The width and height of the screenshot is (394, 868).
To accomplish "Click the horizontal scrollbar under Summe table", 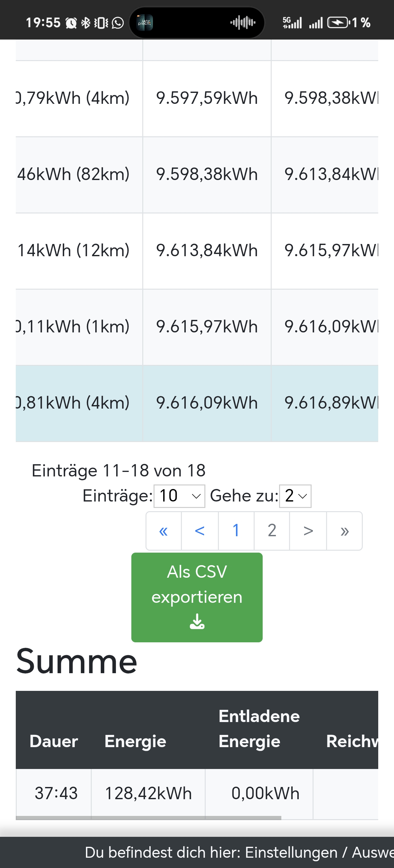I will coord(148,818).
